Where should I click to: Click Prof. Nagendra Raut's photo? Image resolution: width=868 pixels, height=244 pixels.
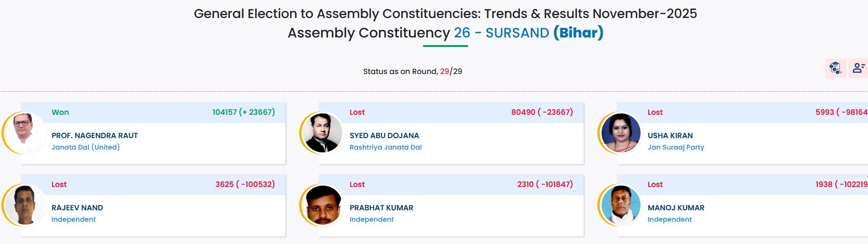(25, 133)
